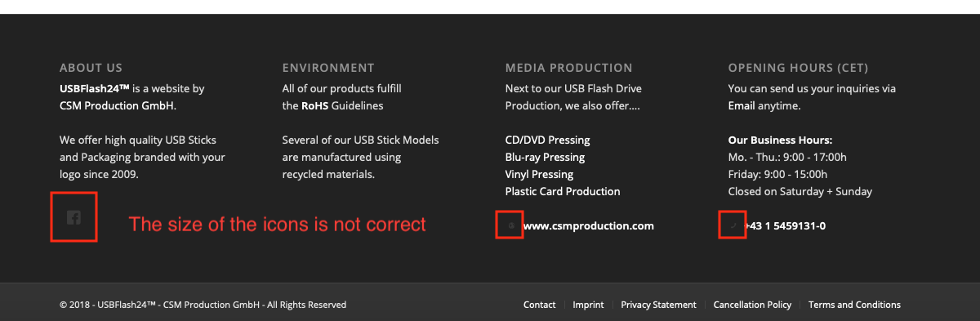
Task: Open the Terms and Conditions page
Action: pos(854,305)
